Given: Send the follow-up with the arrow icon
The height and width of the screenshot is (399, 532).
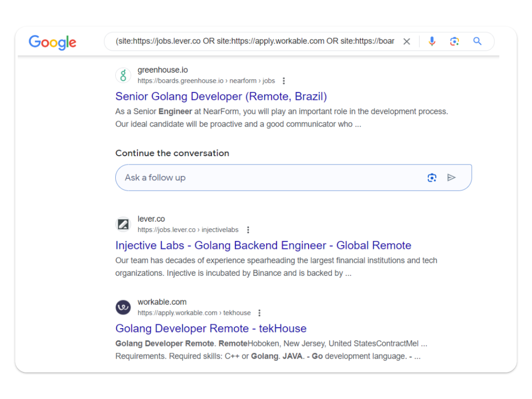Looking at the screenshot, I should (451, 178).
